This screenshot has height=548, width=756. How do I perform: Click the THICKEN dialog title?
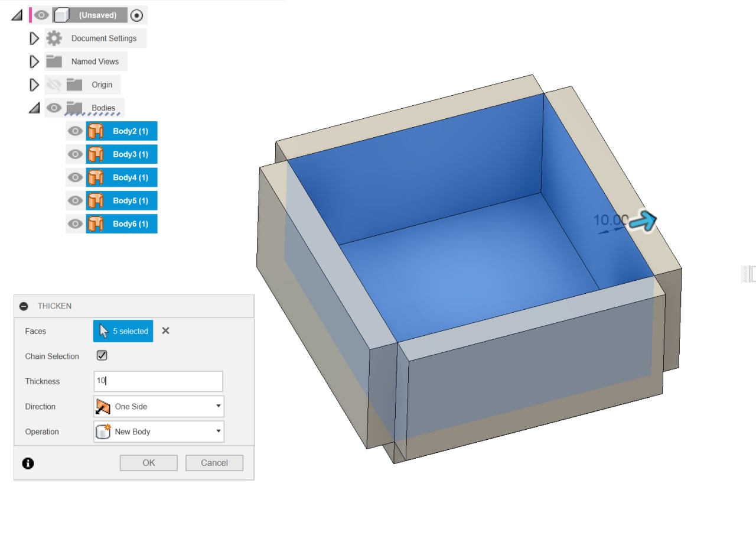point(54,306)
